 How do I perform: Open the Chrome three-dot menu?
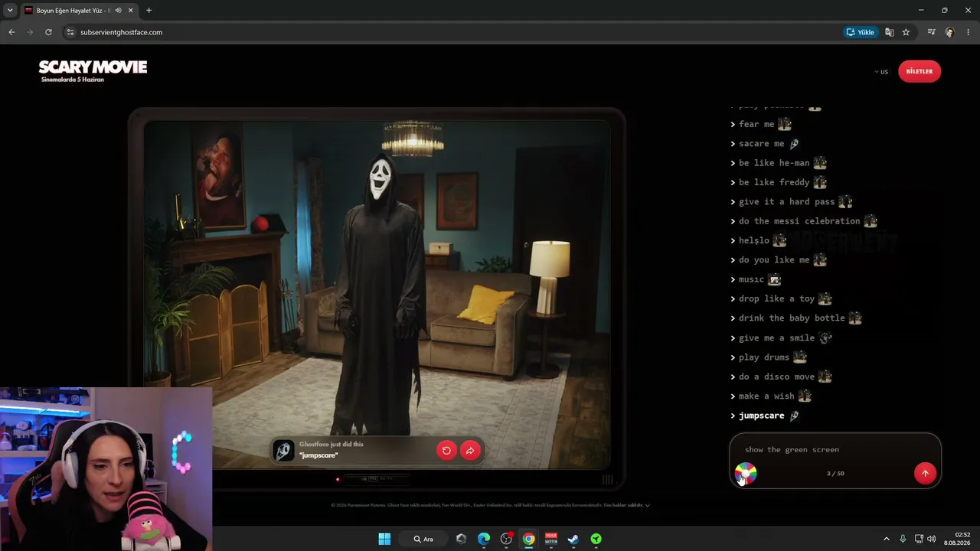(x=969, y=32)
